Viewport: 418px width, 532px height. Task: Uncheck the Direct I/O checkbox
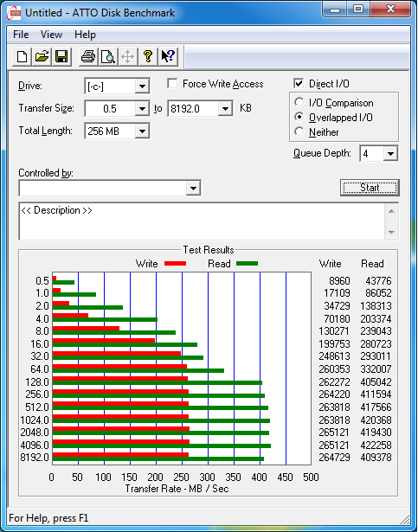[299, 83]
